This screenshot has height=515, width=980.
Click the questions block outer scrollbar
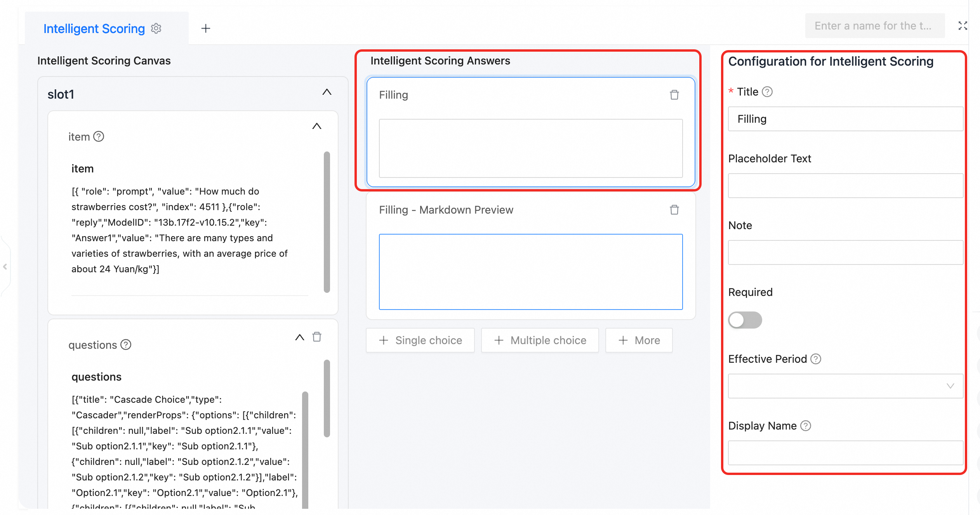[x=327, y=398]
